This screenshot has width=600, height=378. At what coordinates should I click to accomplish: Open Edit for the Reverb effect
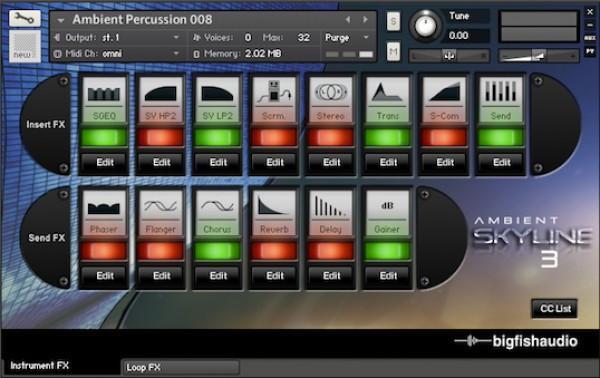click(274, 275)
